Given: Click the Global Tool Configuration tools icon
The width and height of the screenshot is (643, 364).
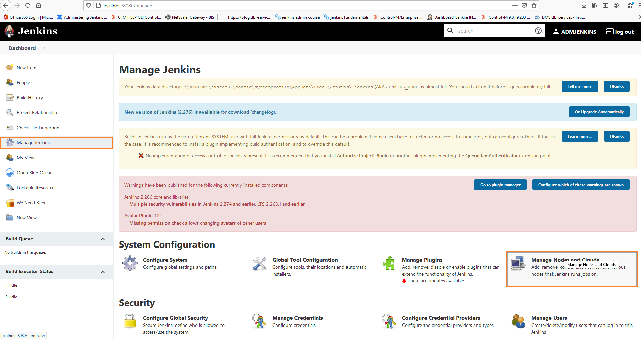Looking at the screenshot, I should click(x=259, y=264).
